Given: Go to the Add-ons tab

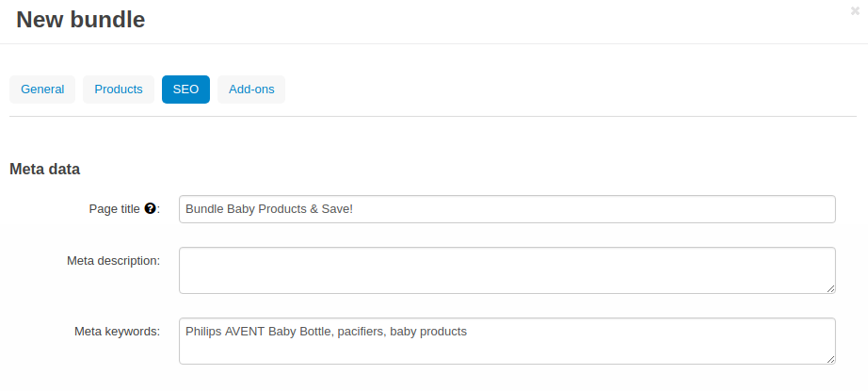Looking at the screenshot, I should coord(251,90).
